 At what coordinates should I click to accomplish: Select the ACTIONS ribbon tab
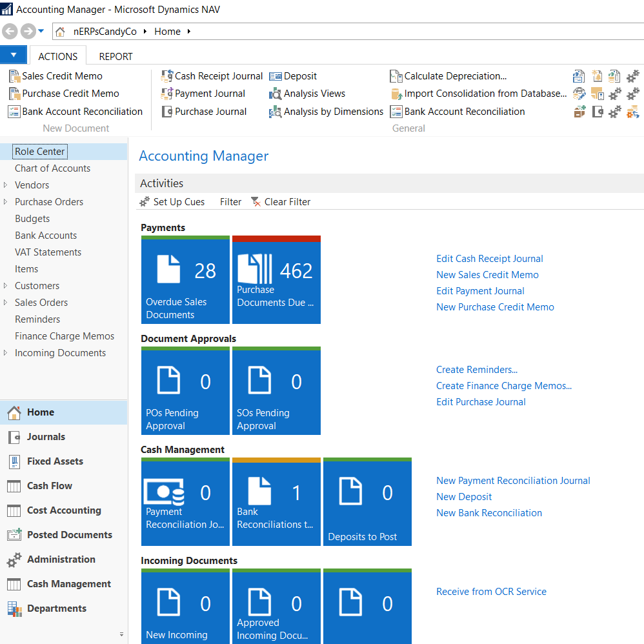[58, 56]
